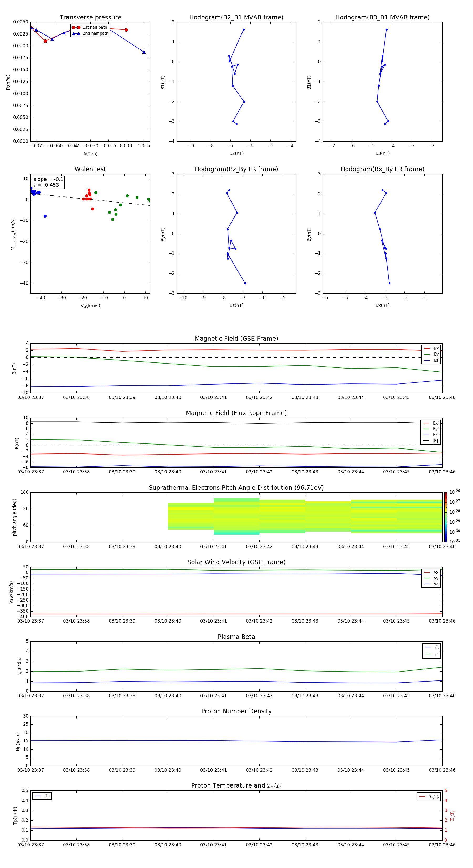This screenshot has width=473, height=868.
Task: Click the 'Bx' legend entry in GSE field plot
Action: [431, 349]
